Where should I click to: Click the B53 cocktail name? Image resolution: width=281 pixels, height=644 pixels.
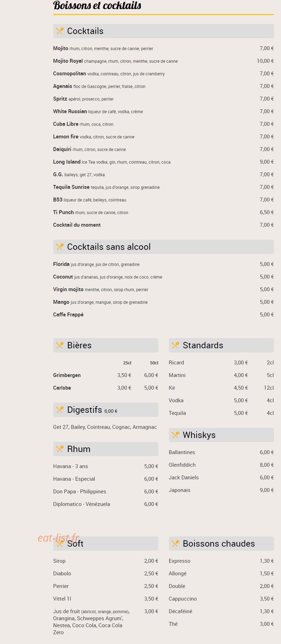pyautogui.click(x=58, y=200)
